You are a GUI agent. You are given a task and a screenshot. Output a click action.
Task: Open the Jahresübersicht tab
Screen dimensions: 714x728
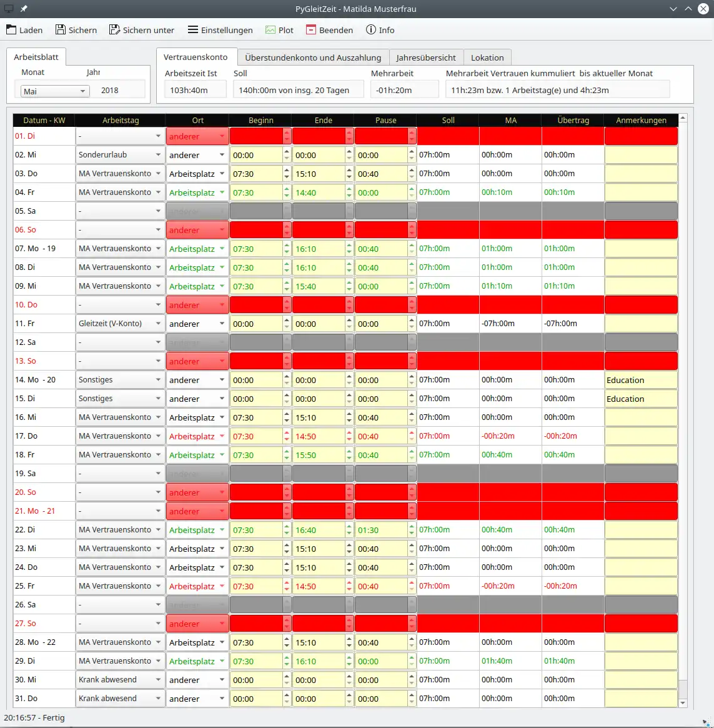pos(425,57)
